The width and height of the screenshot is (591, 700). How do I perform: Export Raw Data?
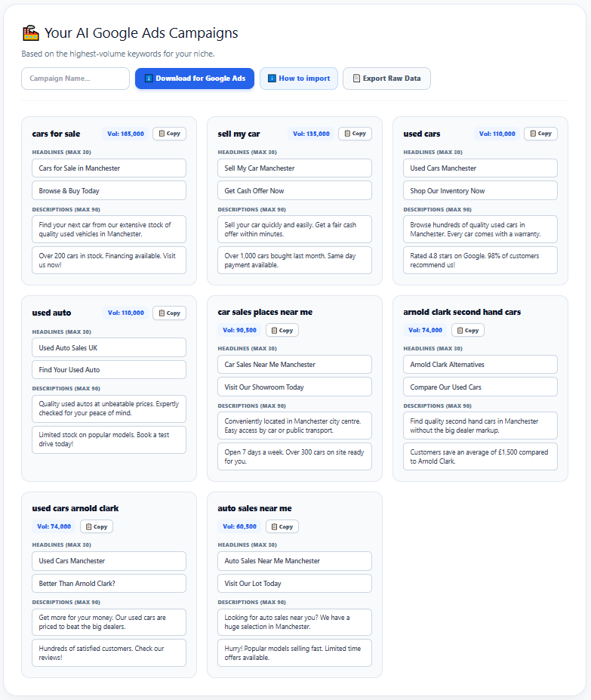386,79
